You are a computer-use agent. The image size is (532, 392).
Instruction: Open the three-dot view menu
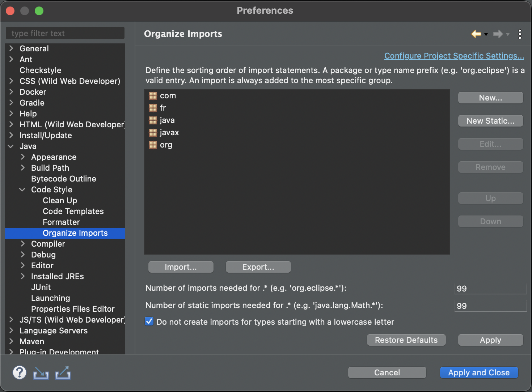520,34
